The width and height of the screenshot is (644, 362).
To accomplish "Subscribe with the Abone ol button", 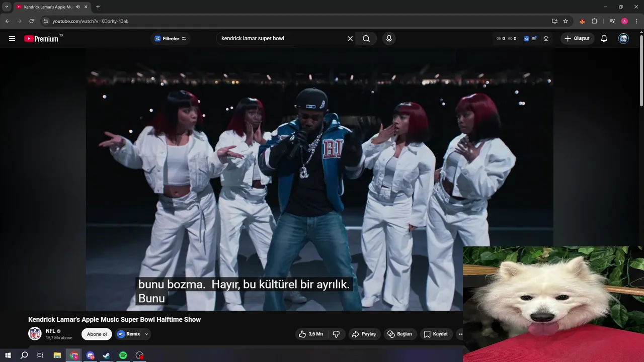I will coord(97,334).
